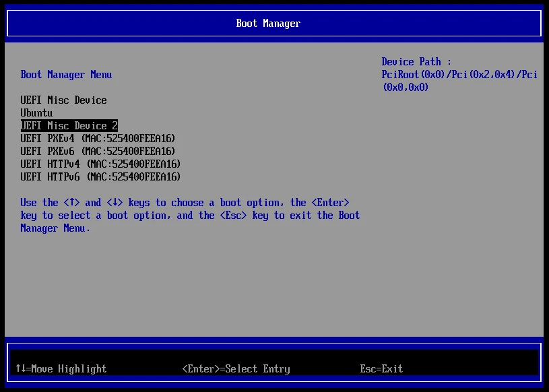Click the <Enter> key text in instructions
The width and height of the screenshot is (549, 392).
[x=330, y=203]
